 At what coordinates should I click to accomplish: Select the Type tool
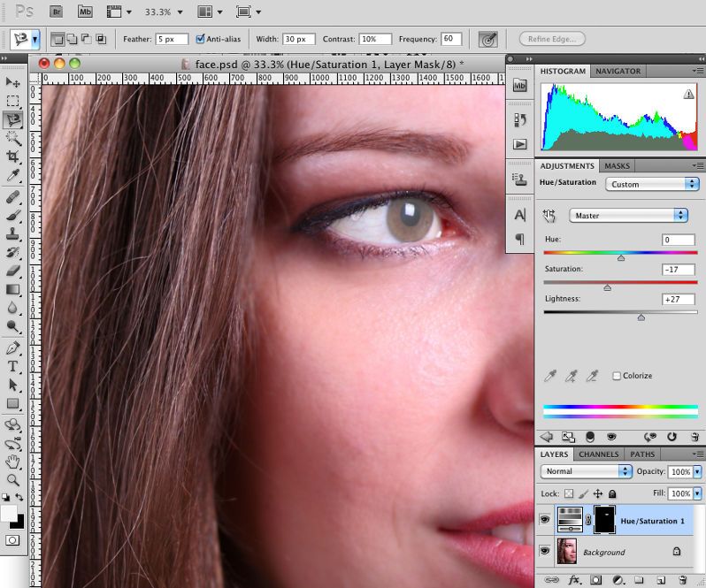pyautogui.click(x=13, y=366)
